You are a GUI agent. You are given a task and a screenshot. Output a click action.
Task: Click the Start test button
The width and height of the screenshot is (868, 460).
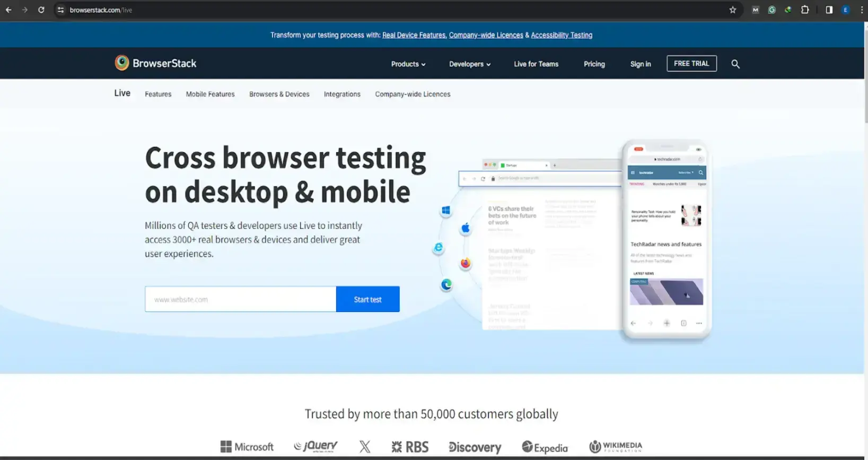pyautogui.click(x=368, y=299)
